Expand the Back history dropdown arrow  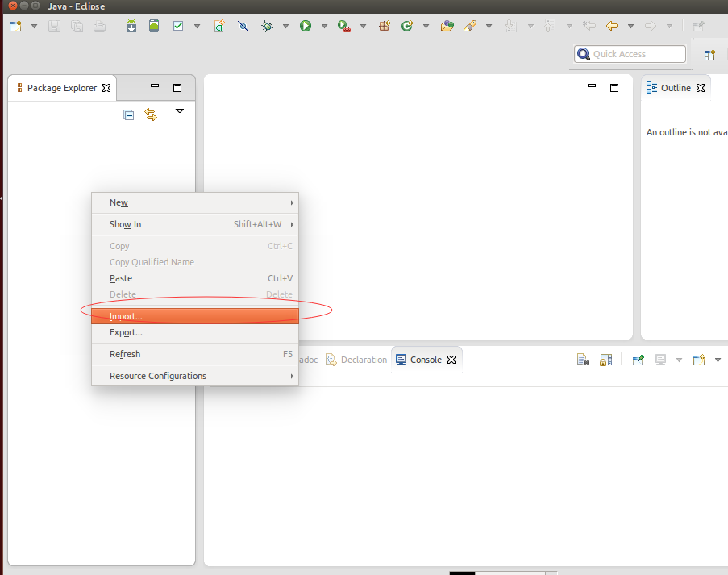tap(631, 27)
